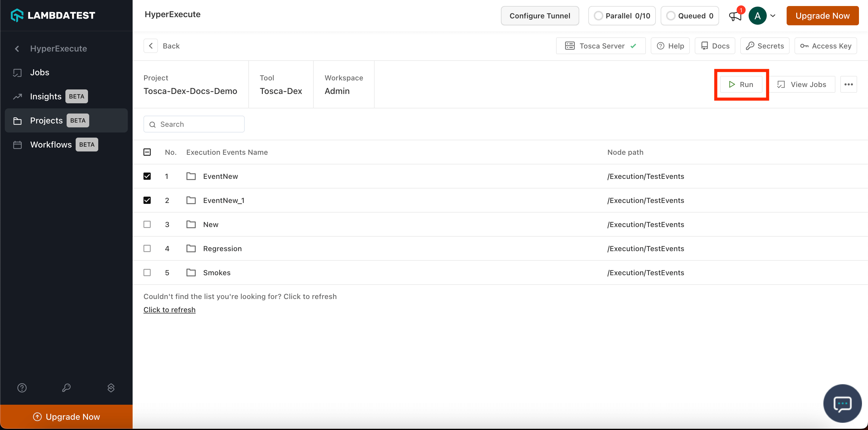Click the help question mark icon in sidebar footer
Screen dimensions: 868x430
(x=22, y=388)
